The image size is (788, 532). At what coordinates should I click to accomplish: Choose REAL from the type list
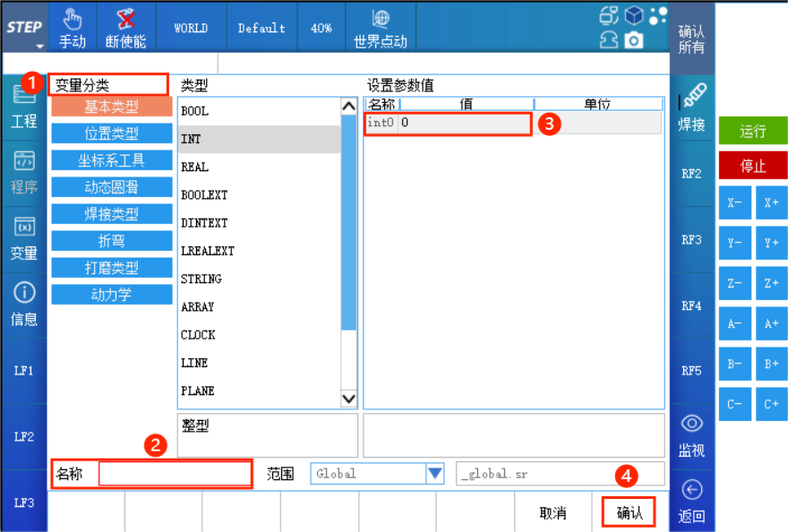[x=194, y=167]
